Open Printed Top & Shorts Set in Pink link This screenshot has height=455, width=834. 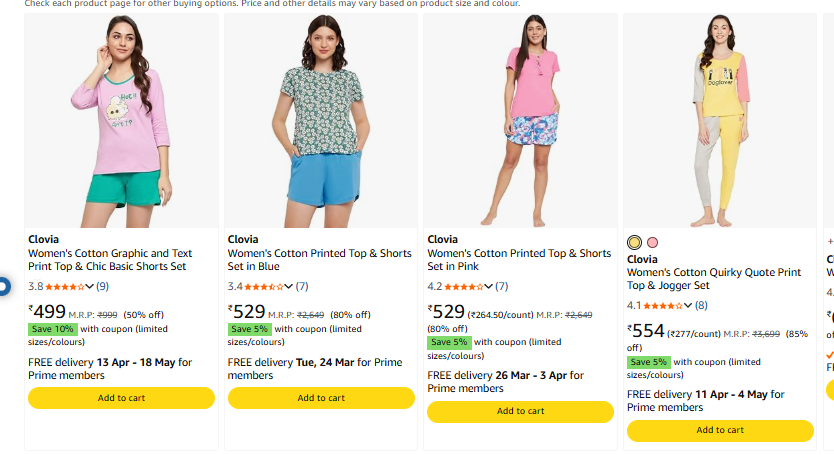pyautogui.click(x=519, y=260)
